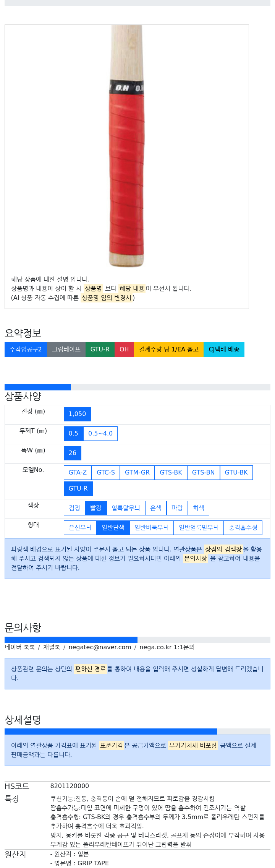Select the 0.5~4.0 thickness option
This screenshot has height=868, width=275.
[100, 434]
